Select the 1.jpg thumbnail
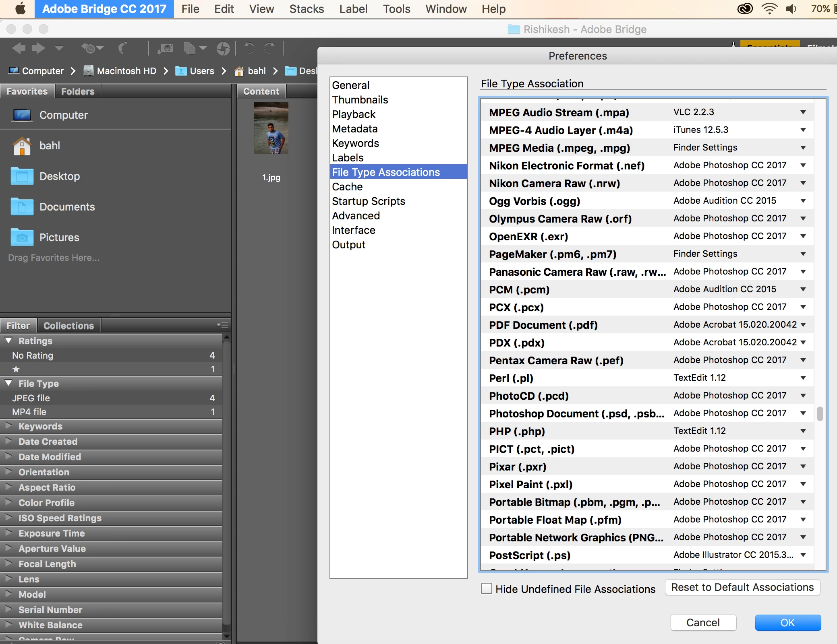This screenshot has width=837, height=644. 271,128
